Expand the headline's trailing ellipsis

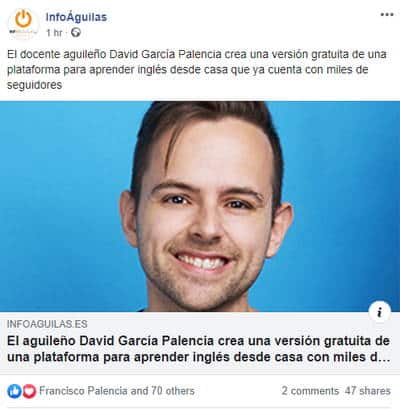tap(384, 358)
